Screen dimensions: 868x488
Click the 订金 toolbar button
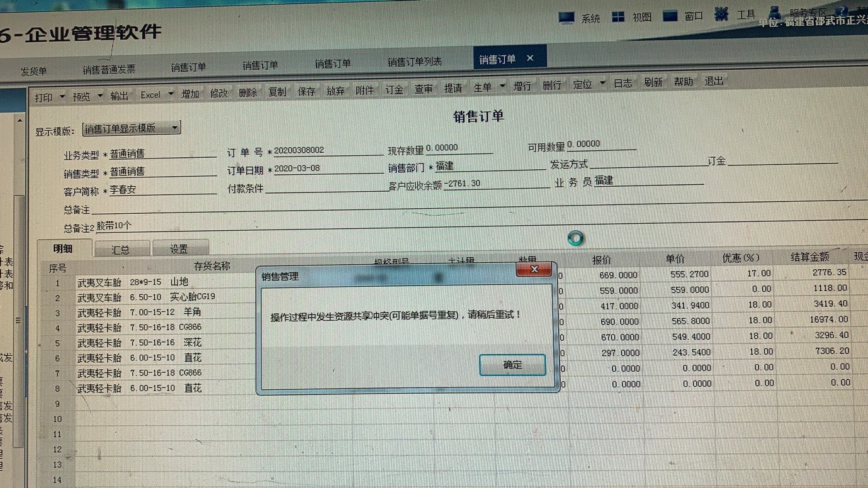[x=394, y=89]
